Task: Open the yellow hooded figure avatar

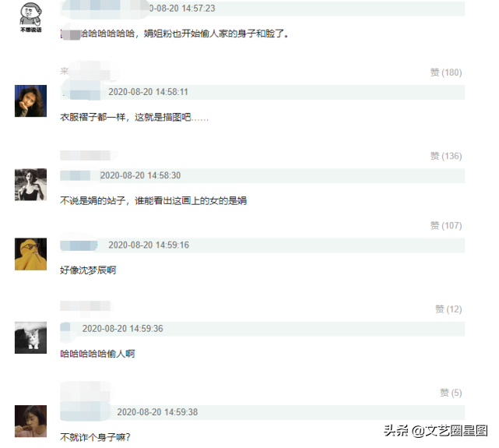Action: pos(30,254)
